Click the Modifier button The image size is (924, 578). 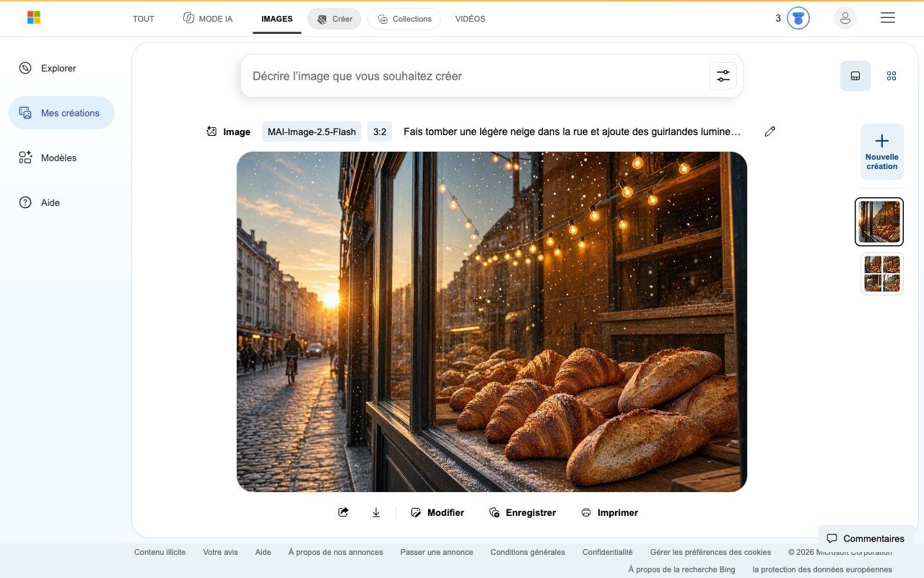click(437, 512)
